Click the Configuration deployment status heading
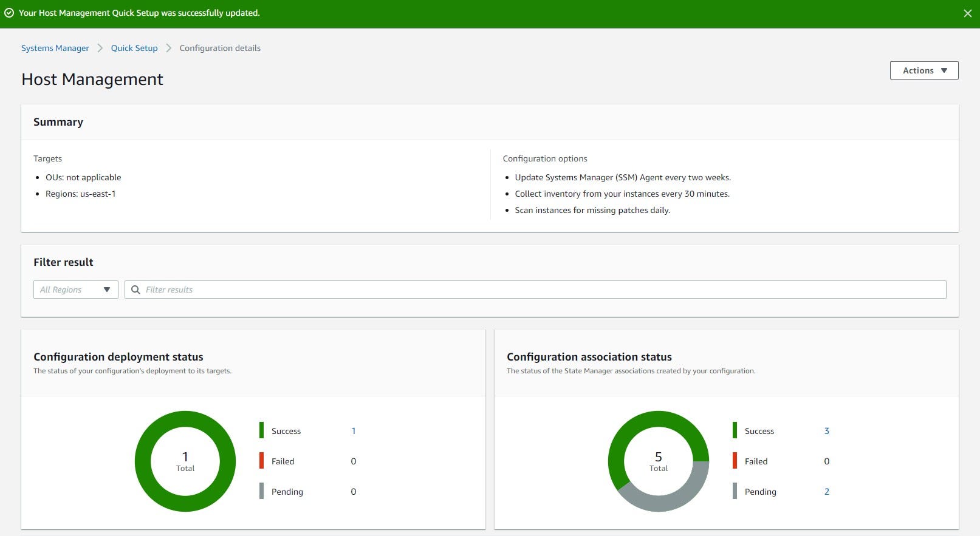 tap(118, 357)
